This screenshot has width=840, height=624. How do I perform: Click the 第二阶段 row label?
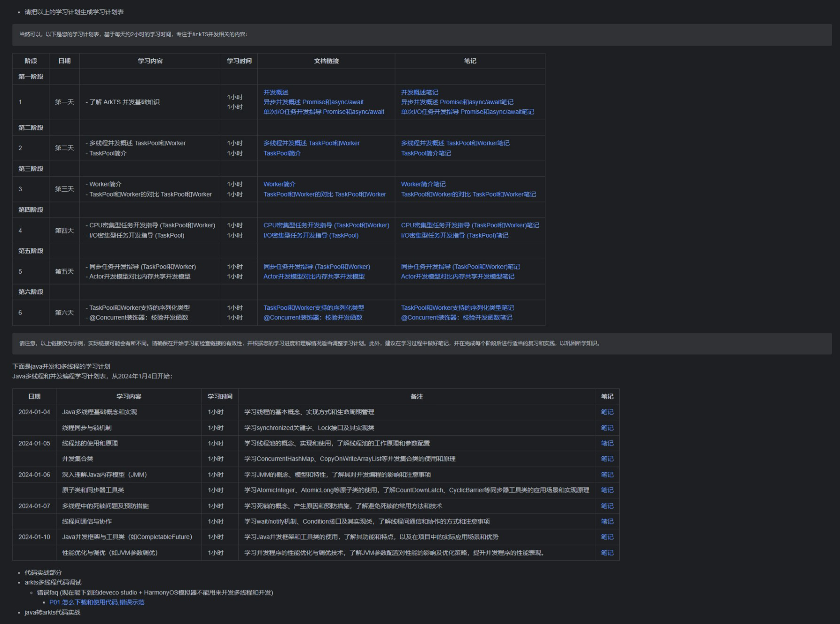coord(31,128)
